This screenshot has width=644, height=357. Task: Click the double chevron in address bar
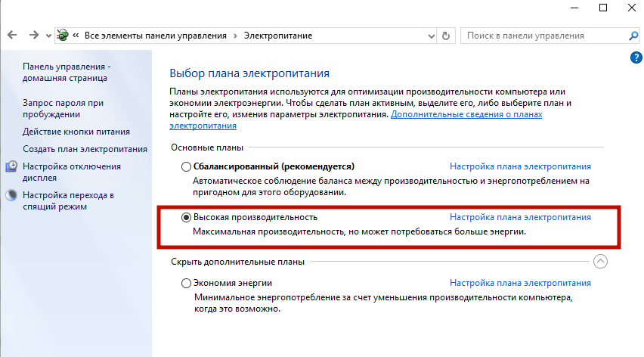click(76, 36)
